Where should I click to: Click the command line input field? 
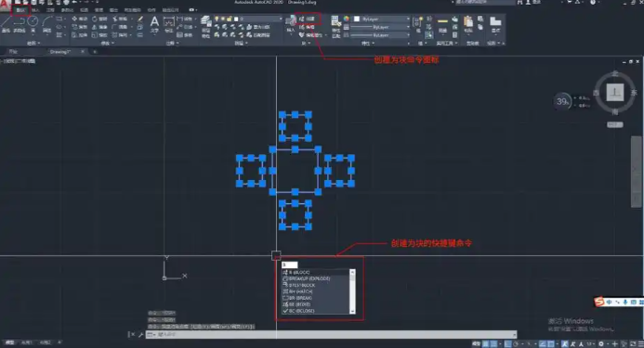tap(332, 334)
